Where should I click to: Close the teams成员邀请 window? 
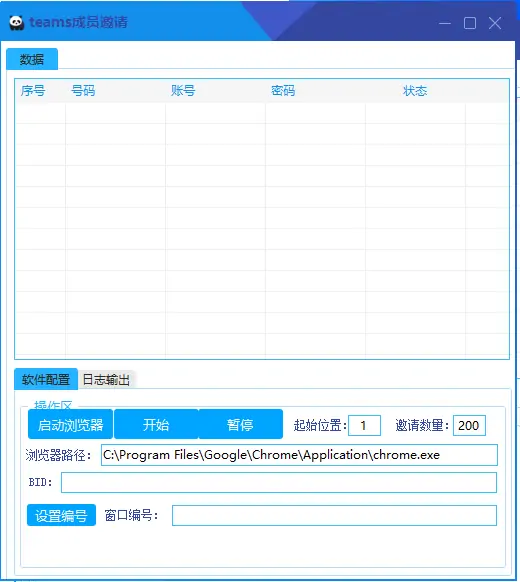pos(495,23)
